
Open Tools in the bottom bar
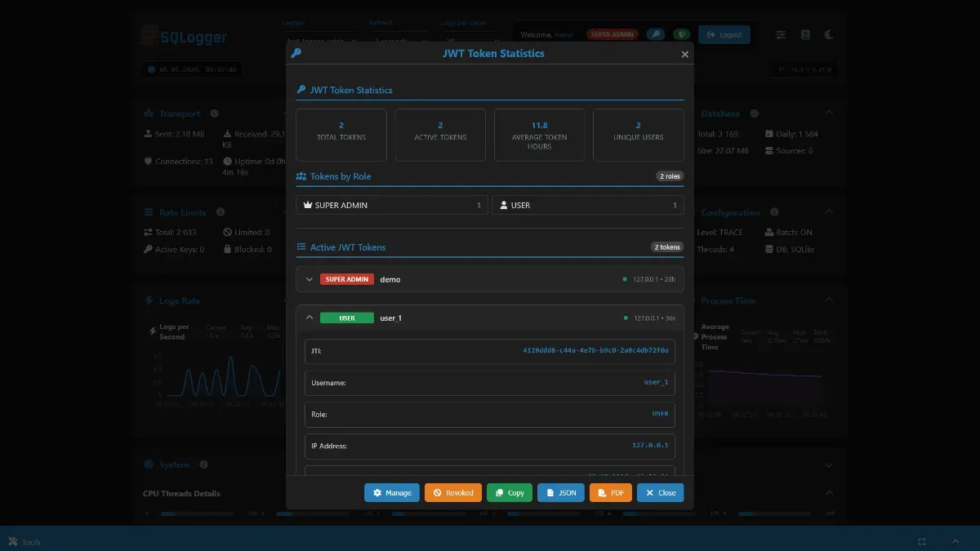tap(24, 542)
